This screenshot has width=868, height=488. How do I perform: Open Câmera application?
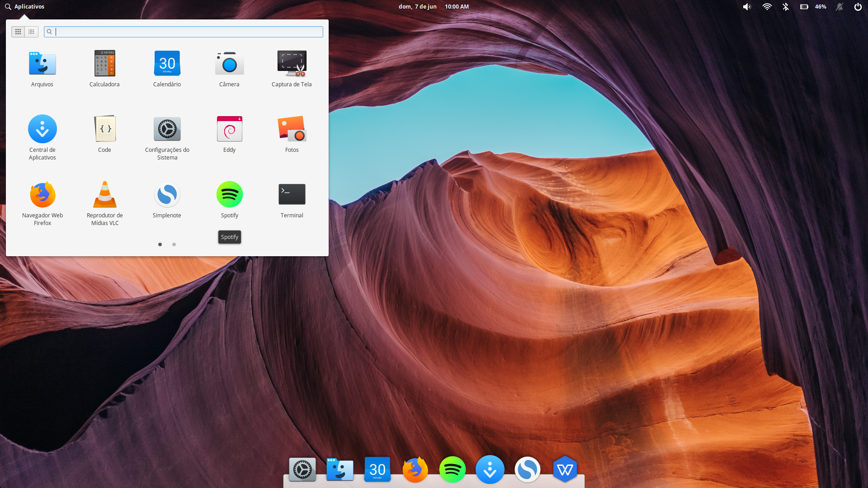pos(229,64)
